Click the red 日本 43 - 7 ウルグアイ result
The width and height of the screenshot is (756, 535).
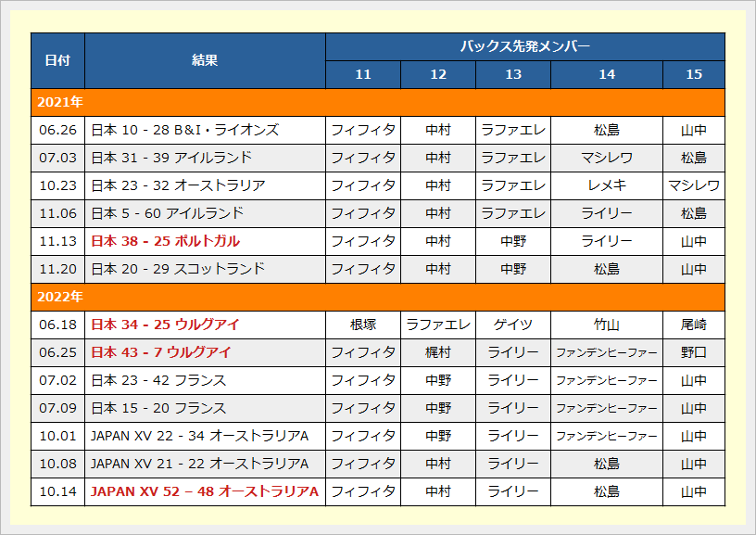pyautogui.click(x=161, y=352)
